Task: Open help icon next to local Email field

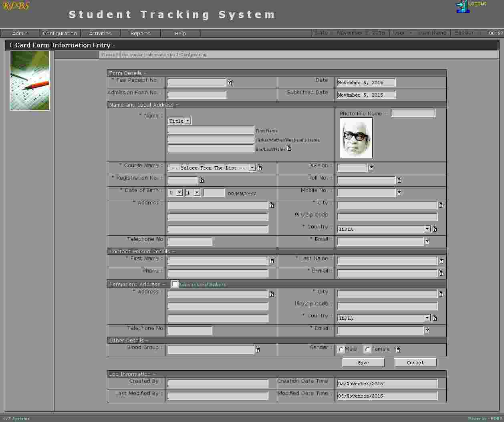Action: point(427,242)
